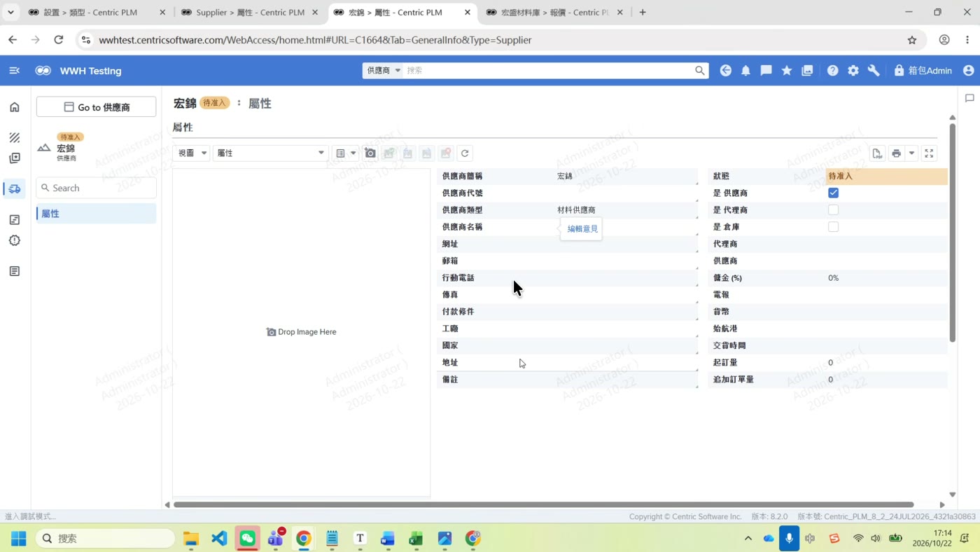The height and width of the screenshot is (552, 980).
Task: Click the vertical scrollbar thumb
Action: (x=952, y=233)
